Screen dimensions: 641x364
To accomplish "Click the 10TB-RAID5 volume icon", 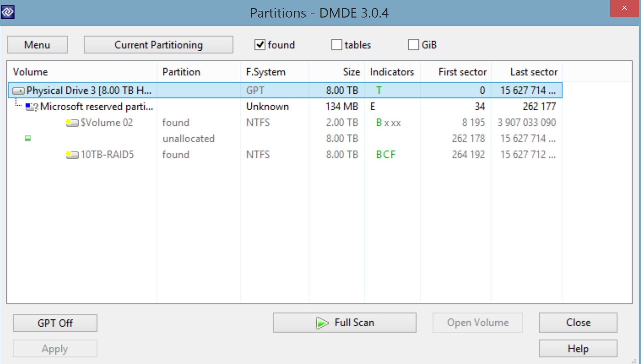I will pyautogui.click(x=72, y=155).
